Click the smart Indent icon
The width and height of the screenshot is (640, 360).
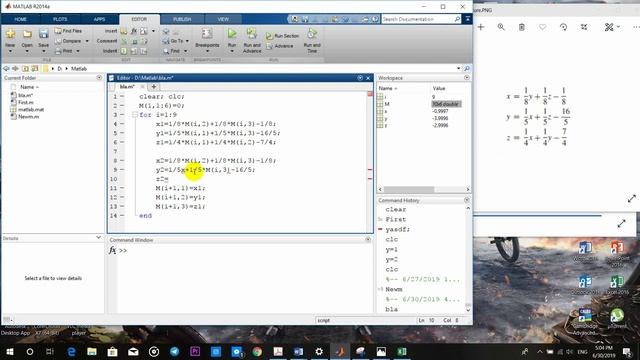click(x=124, y=51)
